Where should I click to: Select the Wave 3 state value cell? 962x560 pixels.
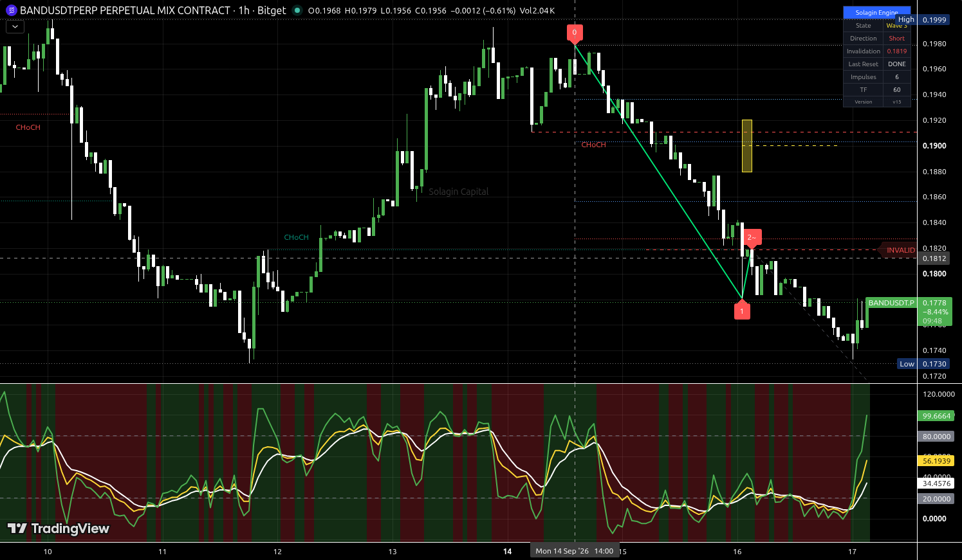point(897,26)
